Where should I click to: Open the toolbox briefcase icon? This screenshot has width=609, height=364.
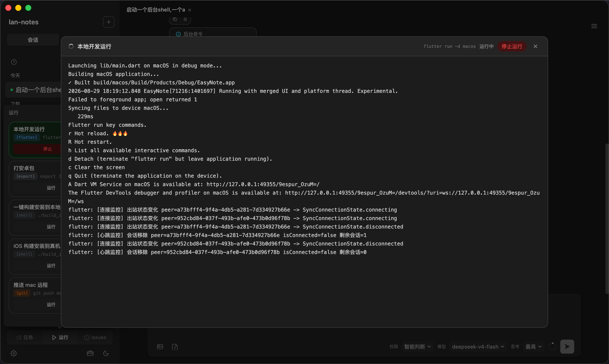[90, 353]
